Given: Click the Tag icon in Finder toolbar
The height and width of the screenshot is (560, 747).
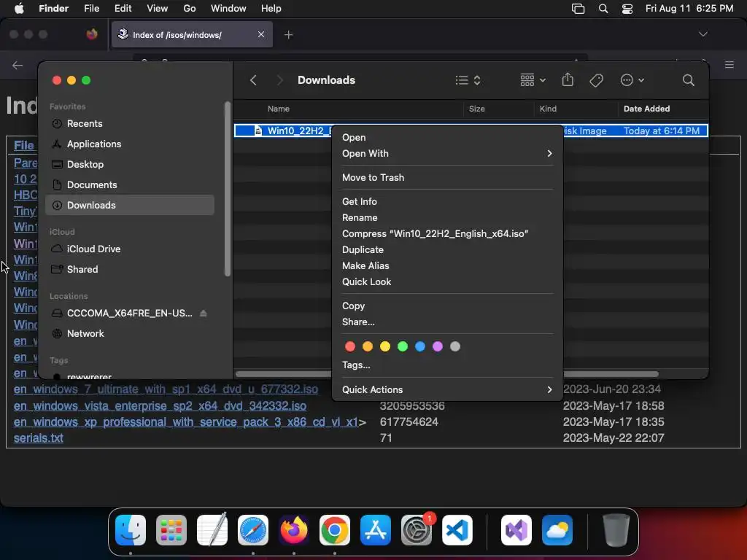Looking at the screenshot, I should [596, 80].
